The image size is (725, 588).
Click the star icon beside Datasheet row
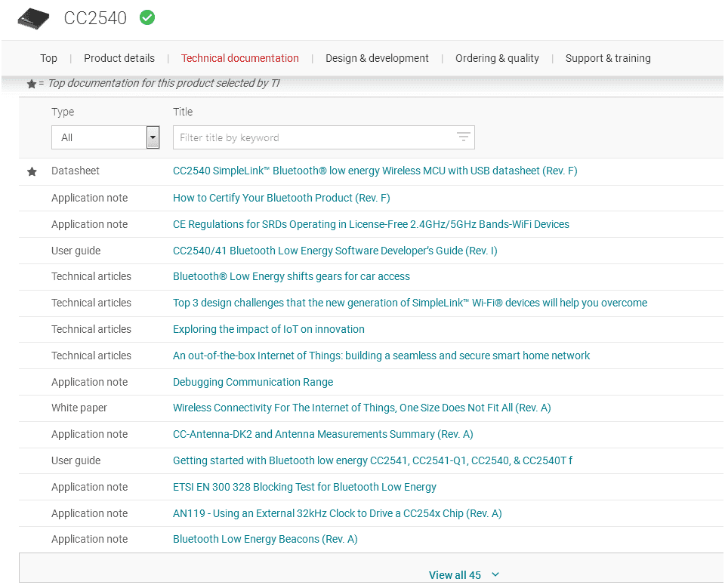tap(32, 172)
